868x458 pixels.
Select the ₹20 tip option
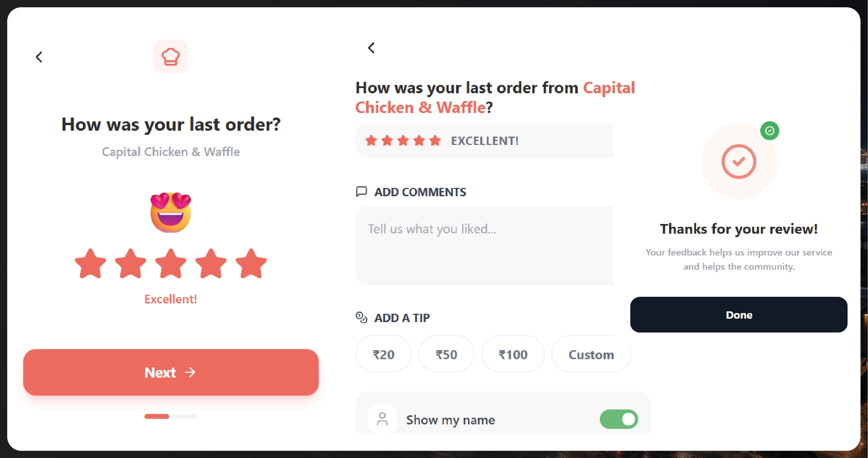[x=383, y=354]
